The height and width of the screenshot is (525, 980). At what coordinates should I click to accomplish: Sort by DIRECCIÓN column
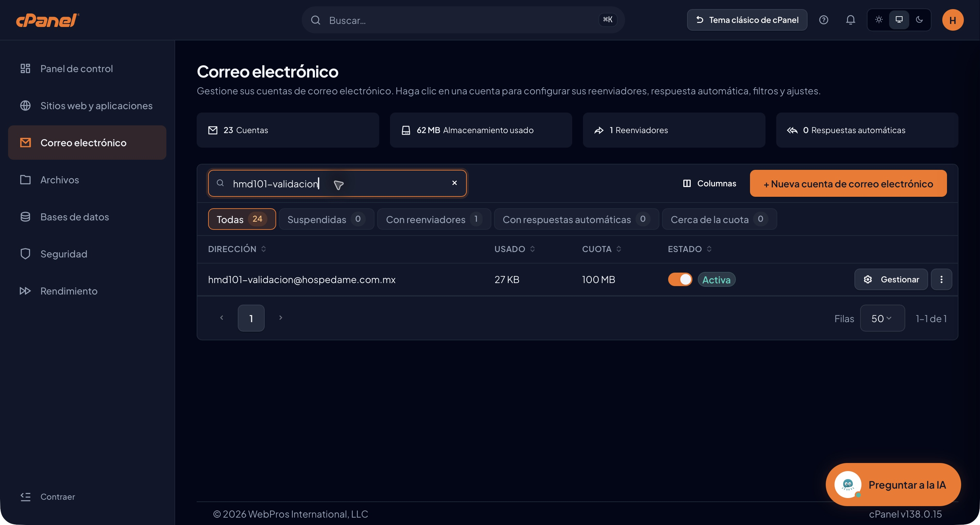tap(237, 249)
